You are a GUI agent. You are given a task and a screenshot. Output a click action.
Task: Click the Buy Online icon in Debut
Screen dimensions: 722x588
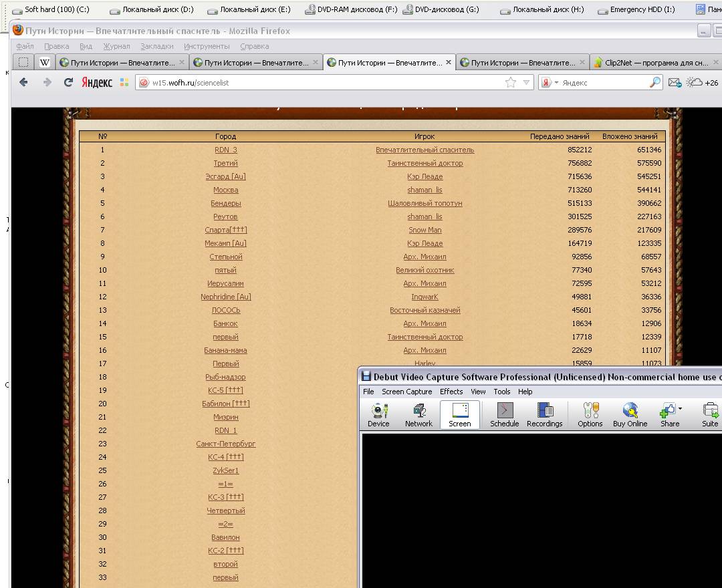(630, 415)
